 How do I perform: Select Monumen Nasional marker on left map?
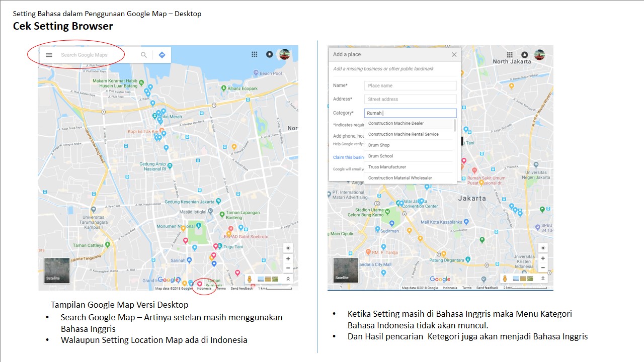pos(199,226)
